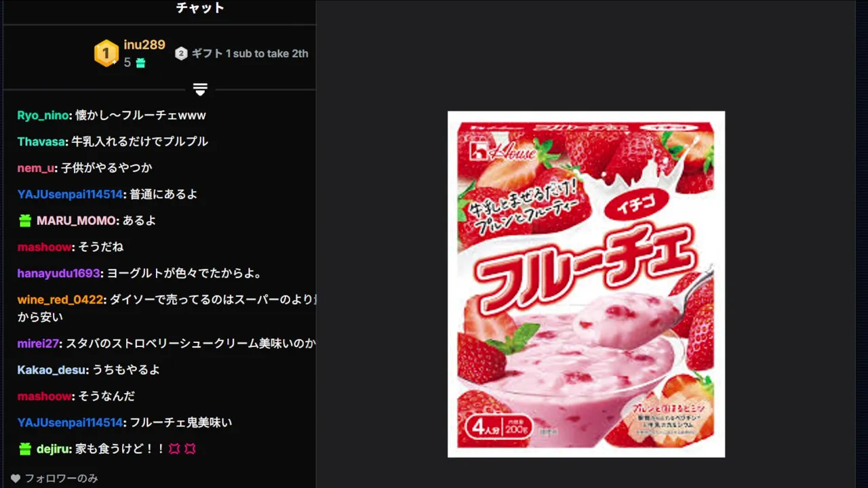Image resolution: width=868 pixels, height=488 pixels.
Task: Click the フォロワーのみ followers-only notice
Action: pos(61,479)
